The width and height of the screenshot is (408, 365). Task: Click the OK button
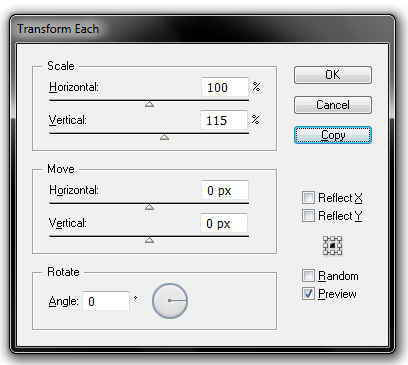coord(333,75)
